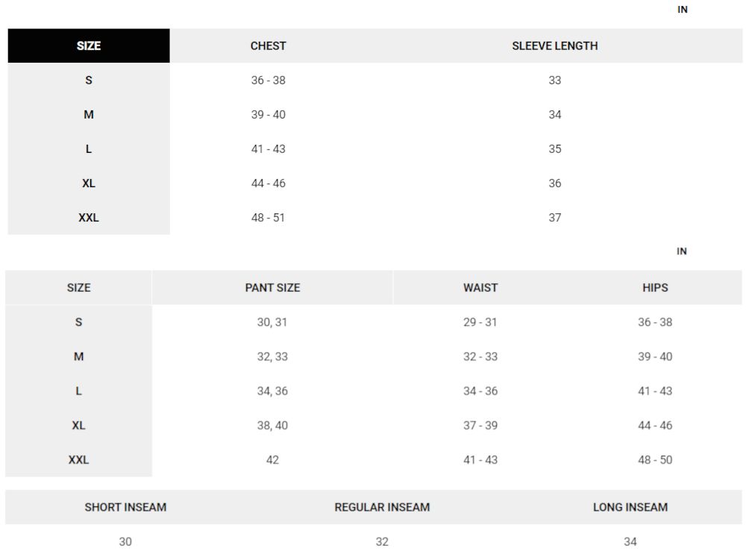Click chest value 36 - 38
Viewport: 746px width, 560px height.
click(269, 81)
